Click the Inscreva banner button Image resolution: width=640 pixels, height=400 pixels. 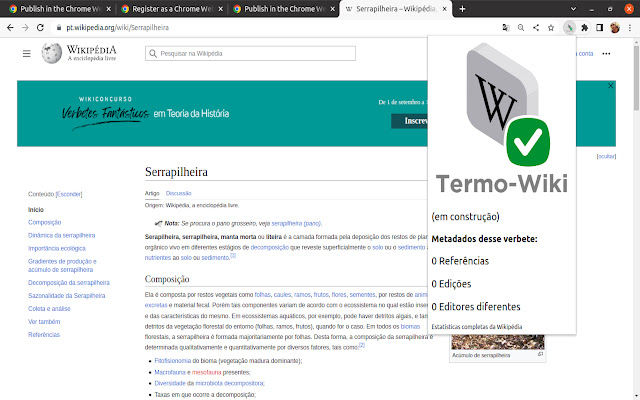(x=410, y=121)
